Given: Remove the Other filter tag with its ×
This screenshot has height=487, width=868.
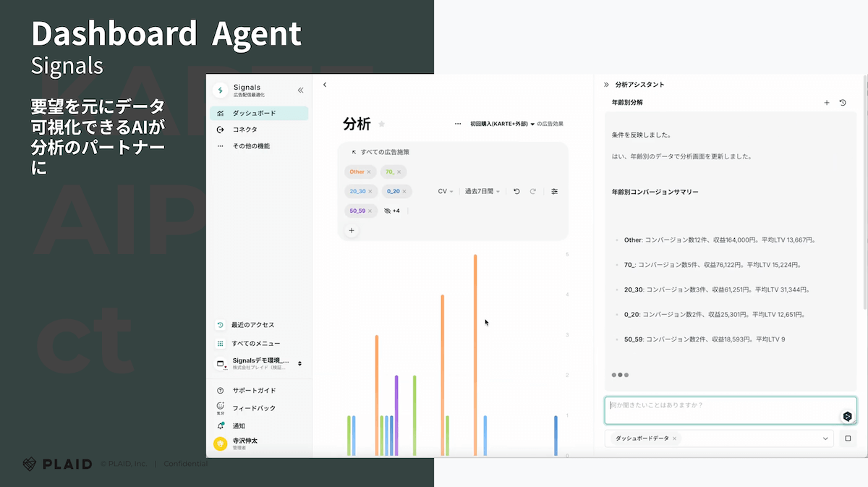Looking at the screenshot, I should click(371, 171).
